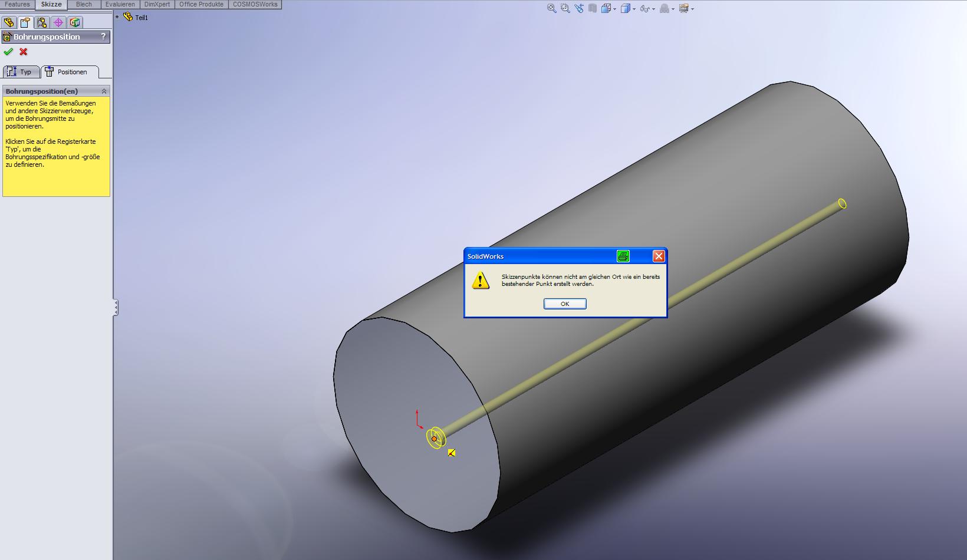Click the Previous View icon
Screen dimensions: 967x560
click(x=579, y=8)
